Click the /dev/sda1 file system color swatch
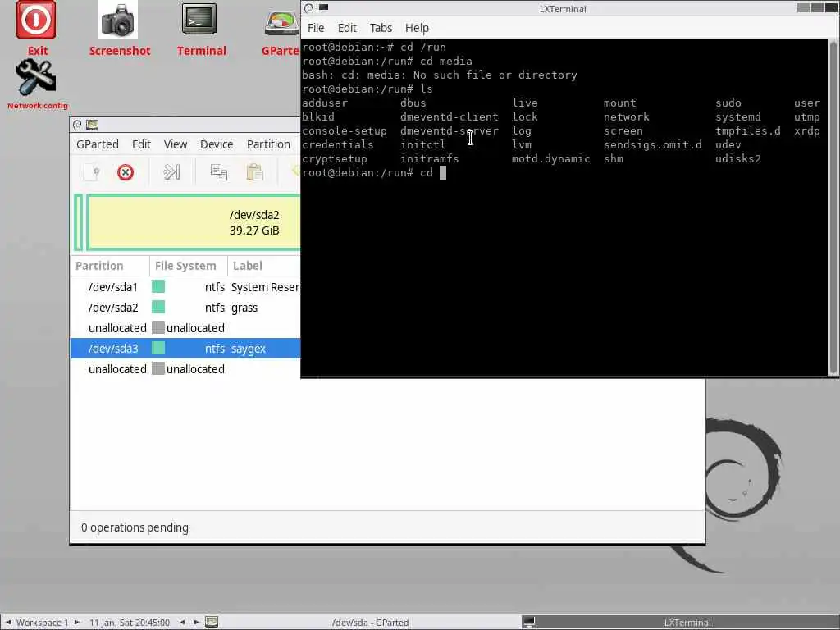The image size is (840, 630). pyautogui.click(x=158, y=286)
